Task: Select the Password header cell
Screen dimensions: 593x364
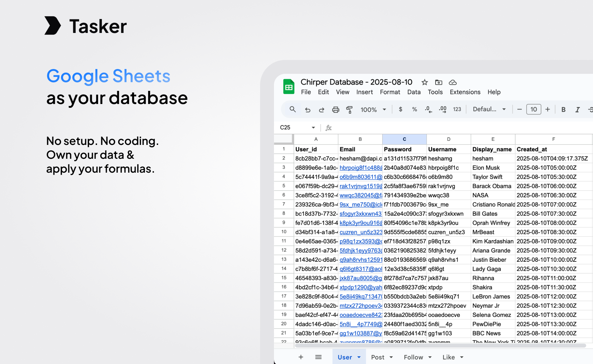Action: click(404, 149)
